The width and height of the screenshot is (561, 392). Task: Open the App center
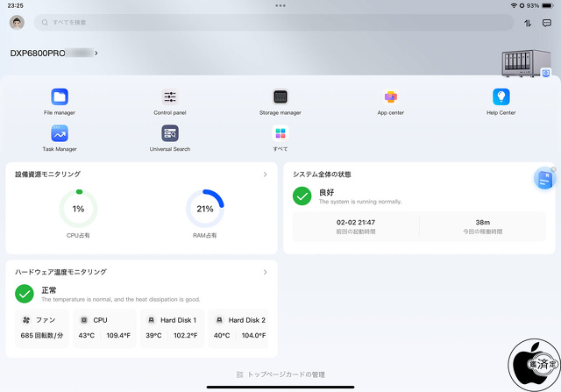pyautogui.click(x=390, y=97)
